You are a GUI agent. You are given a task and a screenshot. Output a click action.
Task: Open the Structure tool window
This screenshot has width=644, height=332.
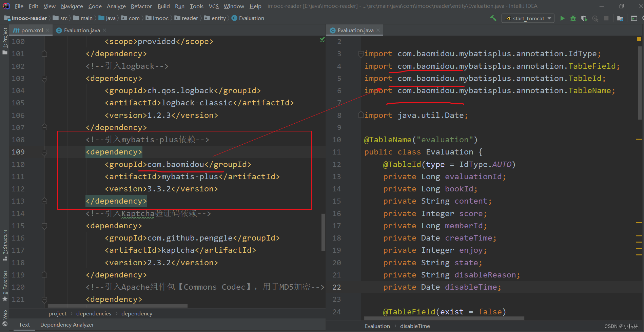pyautogui.click(x=5, y=244)
